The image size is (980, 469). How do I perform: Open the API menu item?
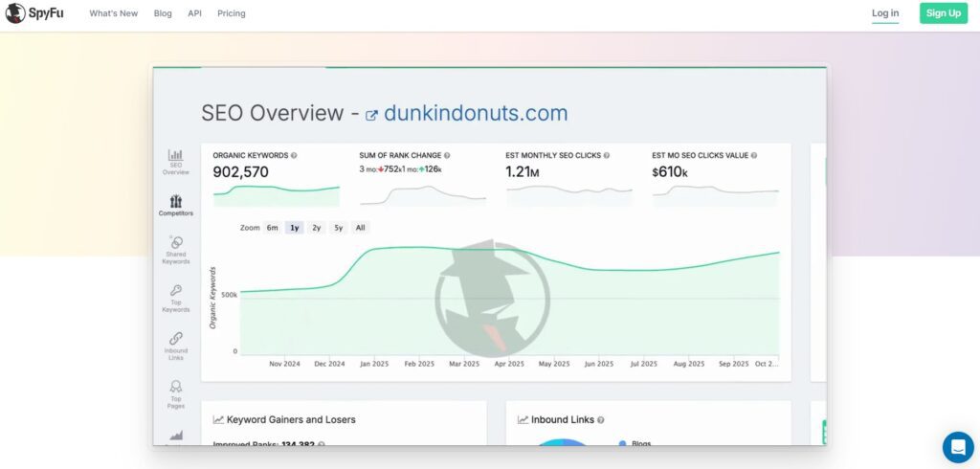pyautogui.click(x=194, y=13)
